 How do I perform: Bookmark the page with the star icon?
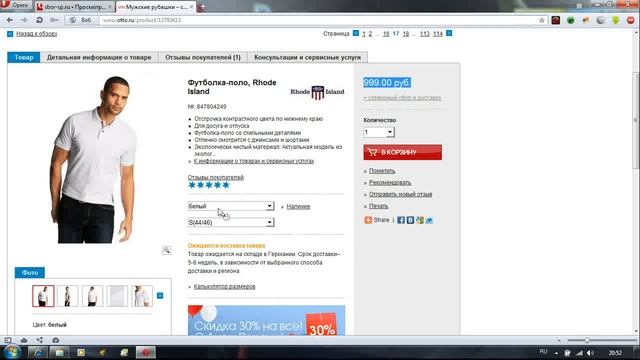tap(542, 20)
